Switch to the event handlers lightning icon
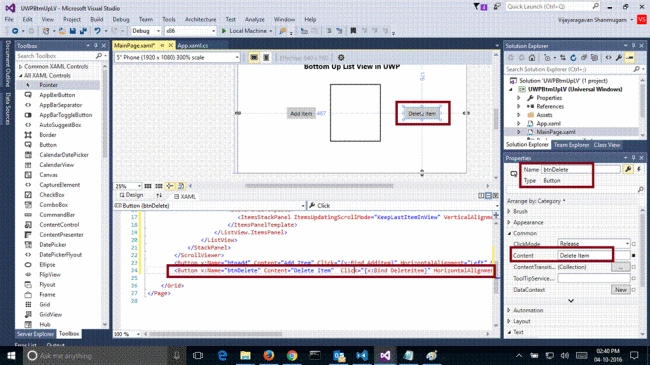650x365 pixels. pos(639,169)
